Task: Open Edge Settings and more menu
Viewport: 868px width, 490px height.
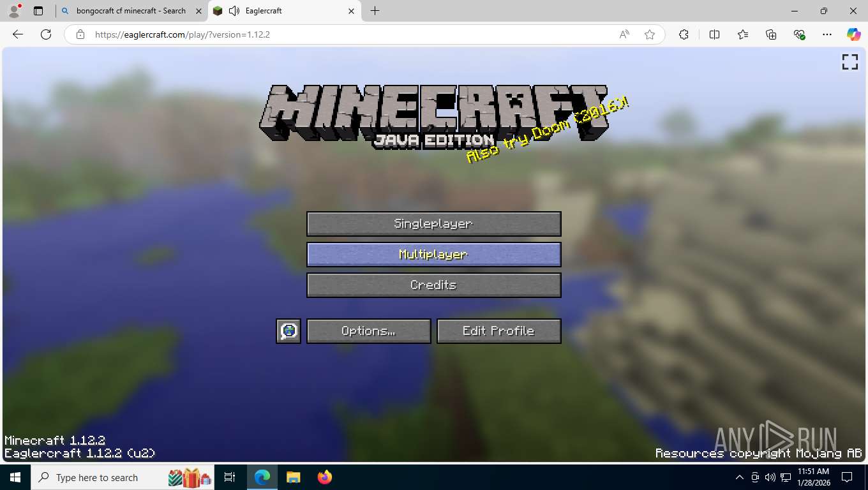Action: pyautogui.click(x=827, y=34)
